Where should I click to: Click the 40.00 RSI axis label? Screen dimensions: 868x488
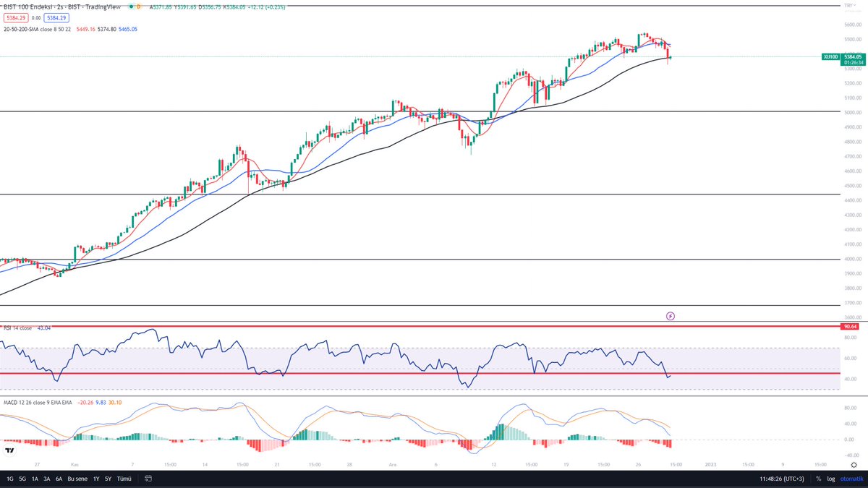click(x=851, y=379)
